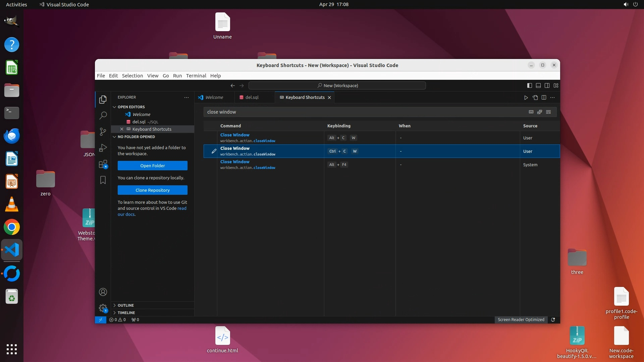The image size is (644, 362).
Task: Open Run and Debug view
Action: 103,148
